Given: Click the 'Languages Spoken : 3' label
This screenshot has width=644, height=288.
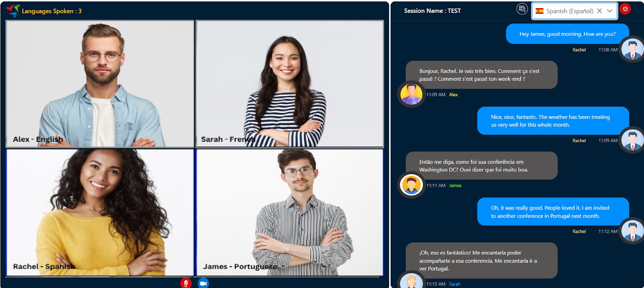Looking at the screenshot, I should point(52,11).
